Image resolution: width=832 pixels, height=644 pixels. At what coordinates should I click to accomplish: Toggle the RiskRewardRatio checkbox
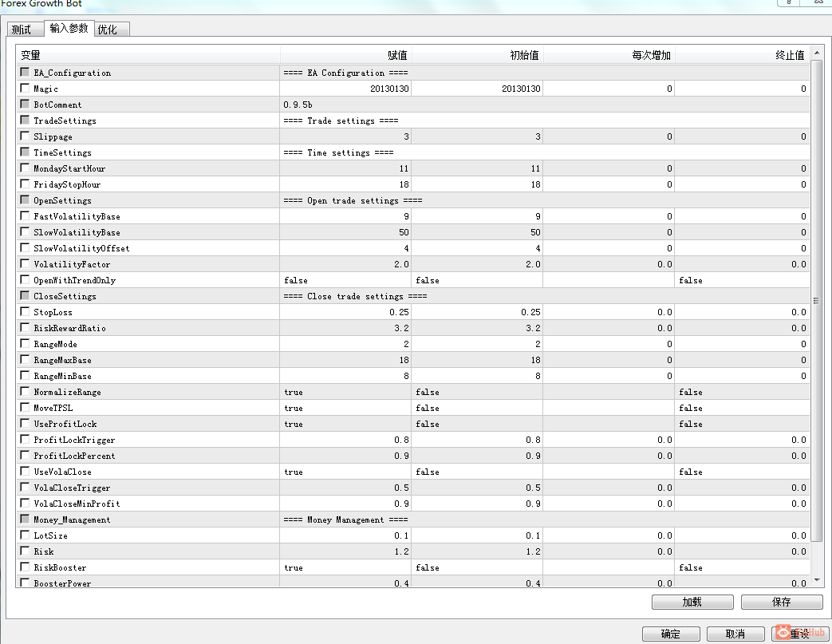(25, 327)
